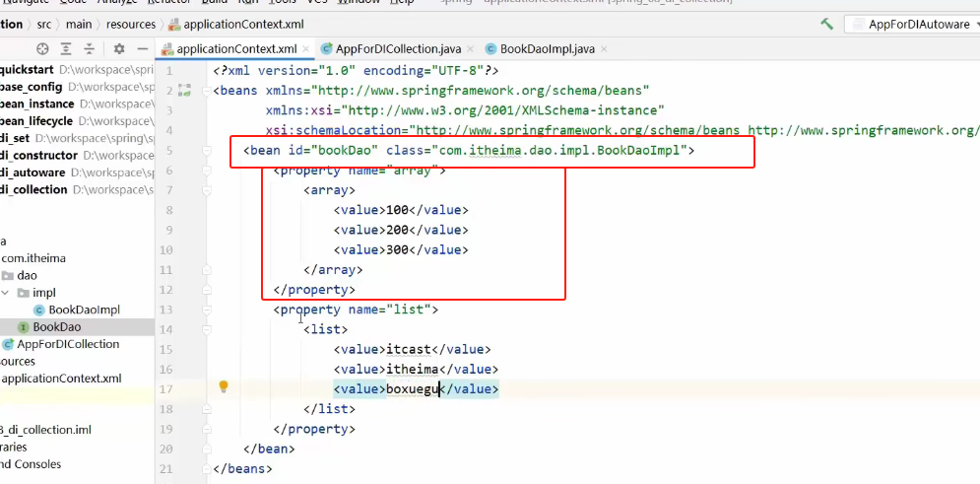Viewport: 980px width, 484px height.
Task: Click the Spring gutter icon on line 2
Action: tap(184, 91)
